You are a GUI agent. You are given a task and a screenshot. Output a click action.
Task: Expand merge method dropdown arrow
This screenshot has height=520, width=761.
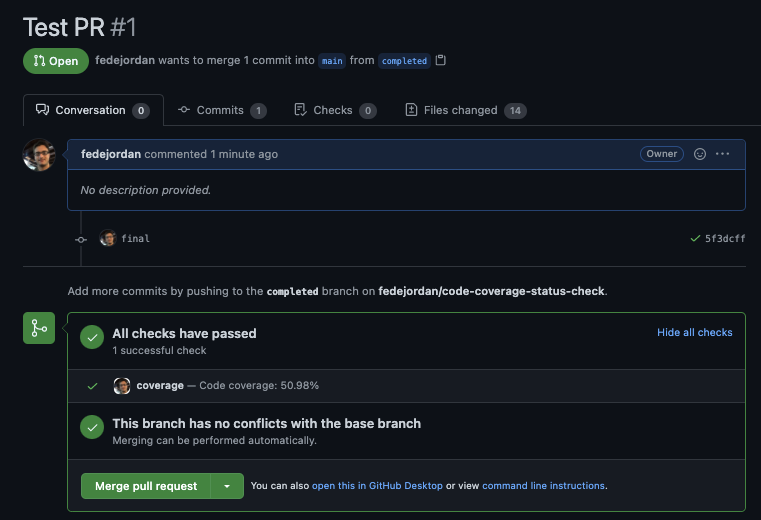tap(227, 486)
